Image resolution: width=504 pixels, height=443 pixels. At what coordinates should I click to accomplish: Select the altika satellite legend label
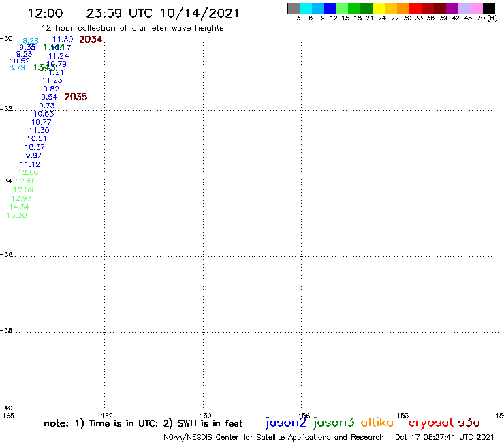(377, 423)
